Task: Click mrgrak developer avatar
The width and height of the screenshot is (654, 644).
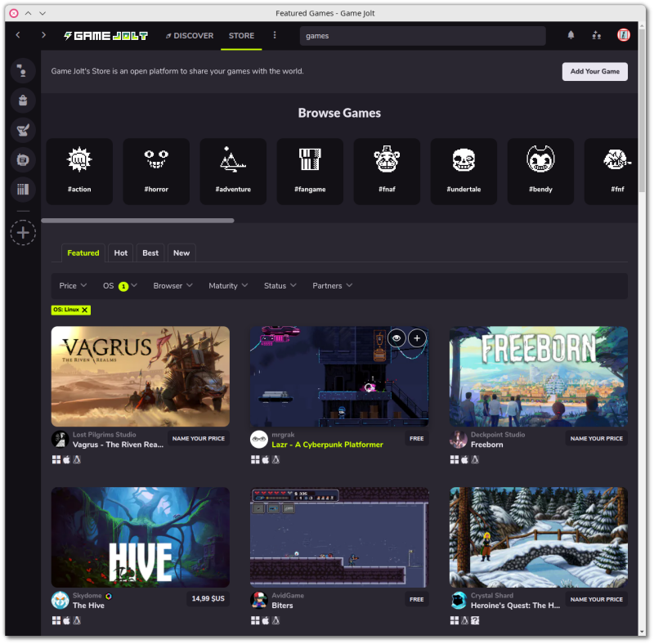Action: [x=259, y=439]
